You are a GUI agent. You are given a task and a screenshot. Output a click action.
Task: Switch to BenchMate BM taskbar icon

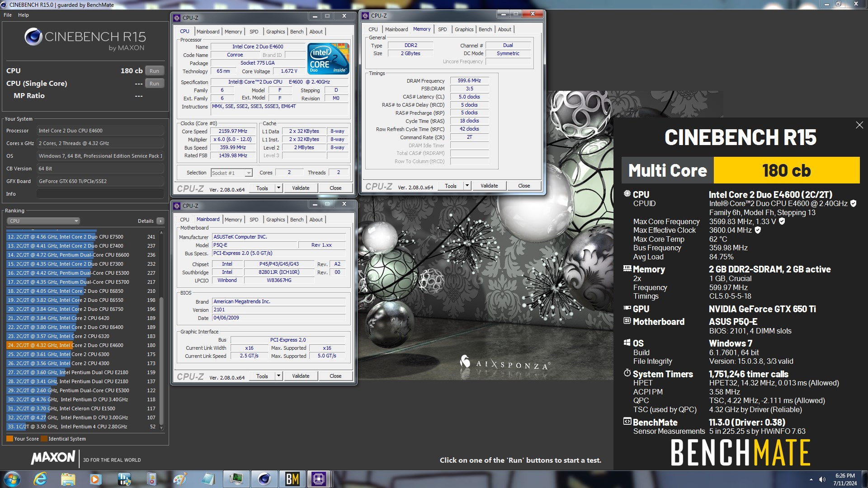pyautogui.click(x=292, y=479)
